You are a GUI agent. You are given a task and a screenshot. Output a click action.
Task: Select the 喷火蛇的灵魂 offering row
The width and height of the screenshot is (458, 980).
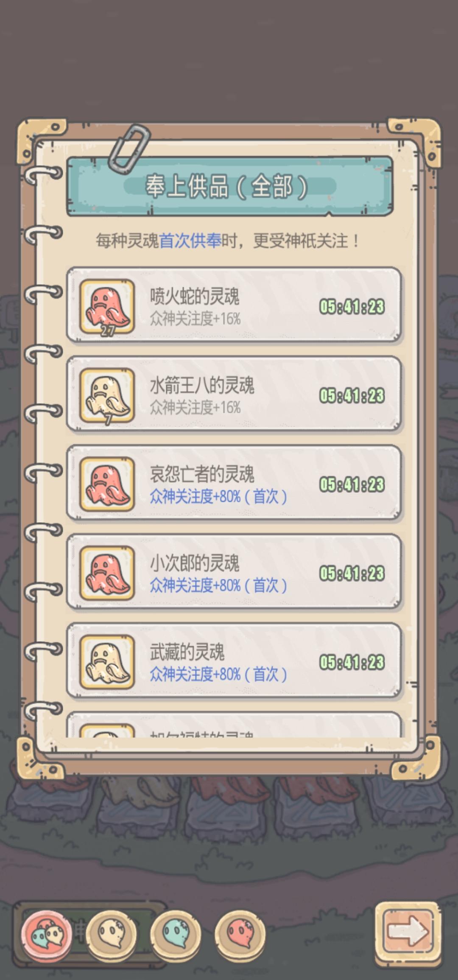point(234,305)
